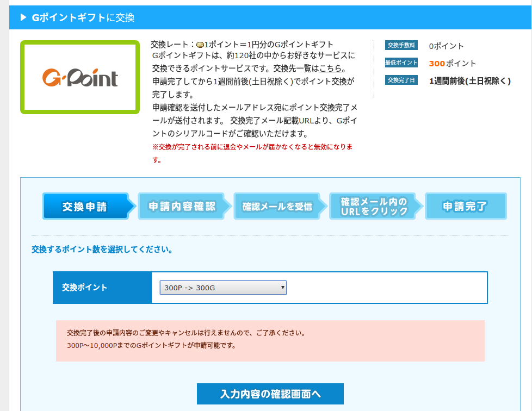Open the こちら link for exchange list
Image resolution: width=532 pixels, height=411 pixels.
pyautogui.click(x=330, y=68)
